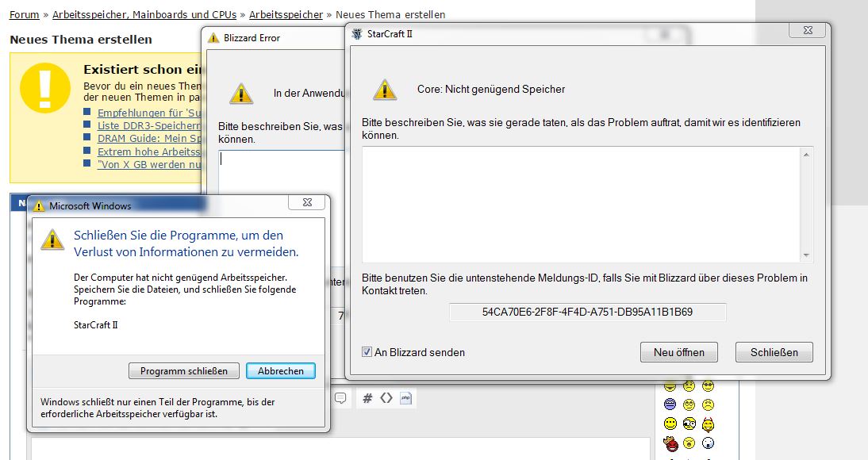This screenshot has width=868, height=460.
Task: Click 'StarCraft II' in the program list
Action: (96, 325)
